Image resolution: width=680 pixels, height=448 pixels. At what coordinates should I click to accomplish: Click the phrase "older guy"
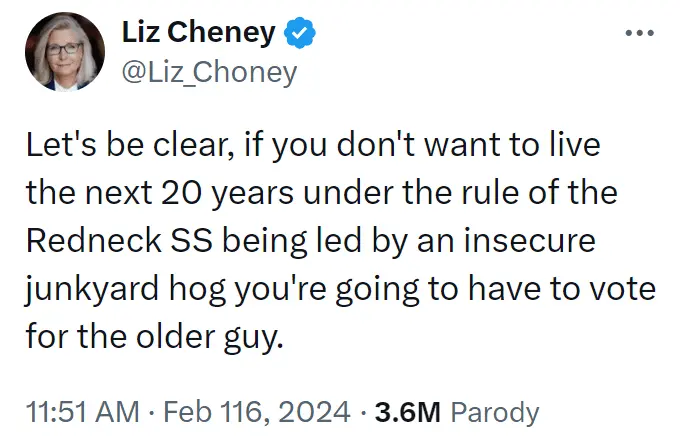227,337
